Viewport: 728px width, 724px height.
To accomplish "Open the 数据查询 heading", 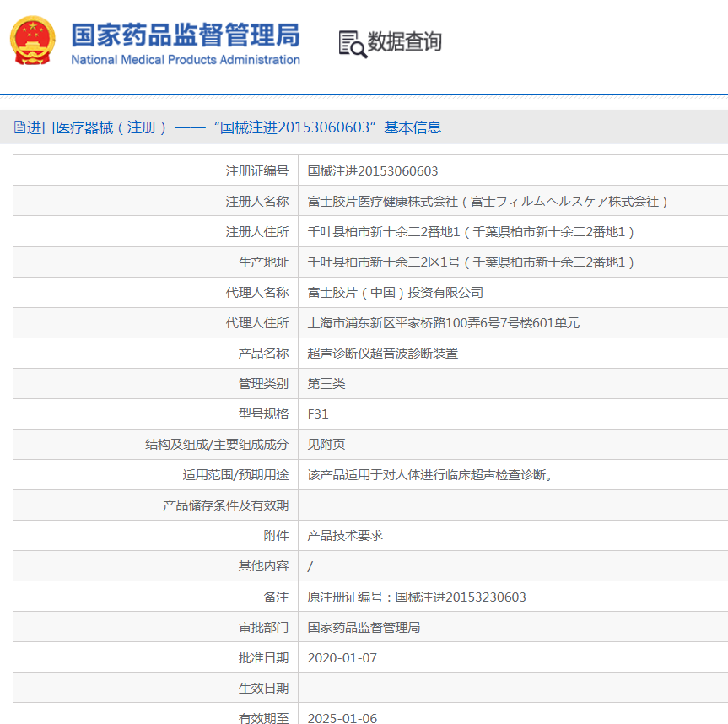I will click(404, 42).
